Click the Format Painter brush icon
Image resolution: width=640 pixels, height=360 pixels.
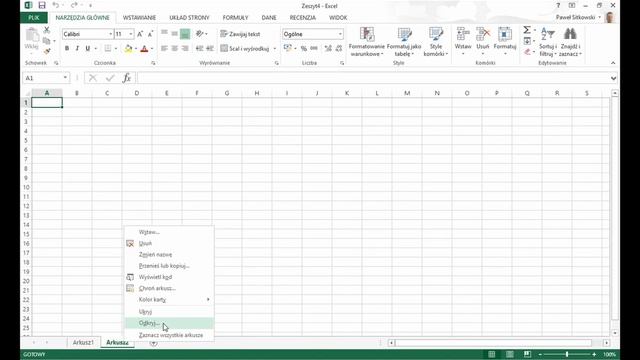(x=47, y=51)
